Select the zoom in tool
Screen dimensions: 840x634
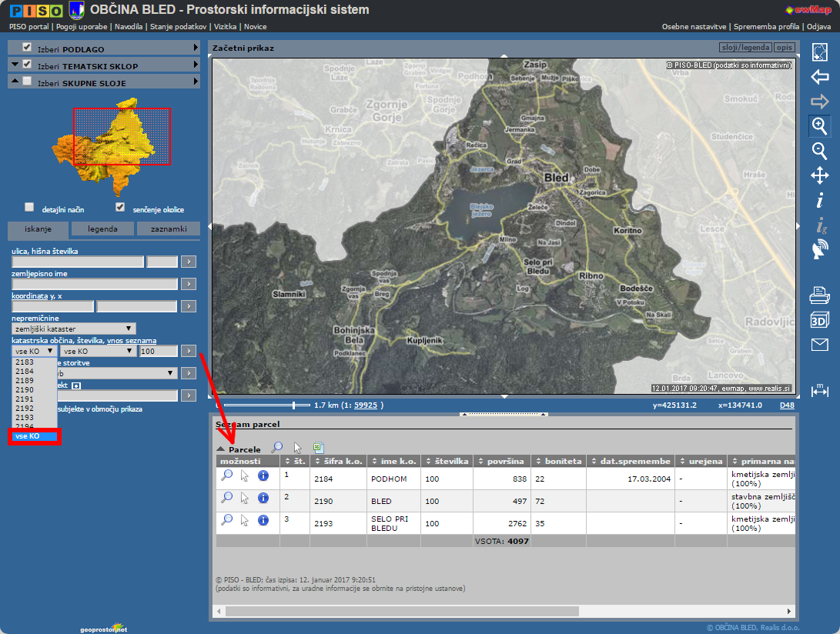click(819, 126)
